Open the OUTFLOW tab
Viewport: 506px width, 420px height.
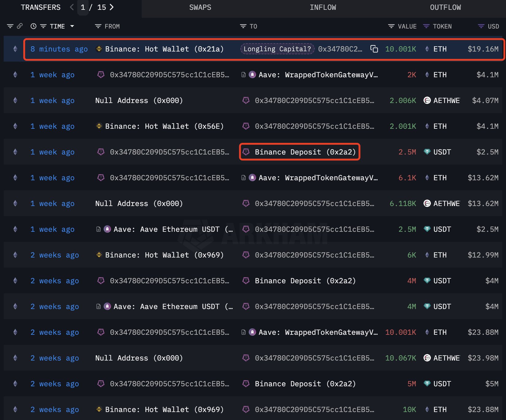click(445, 7)
